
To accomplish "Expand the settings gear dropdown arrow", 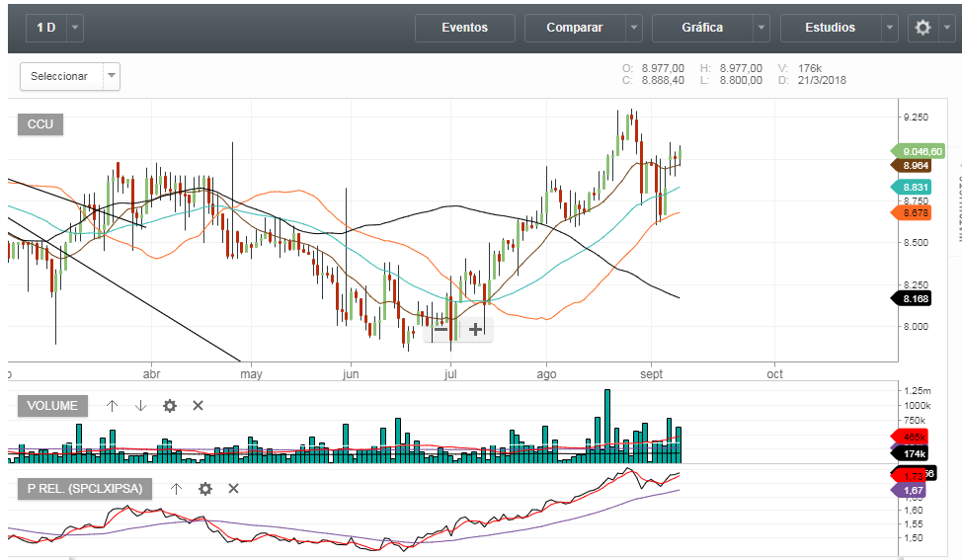I will pyautogui.click(x=946, y=28).
